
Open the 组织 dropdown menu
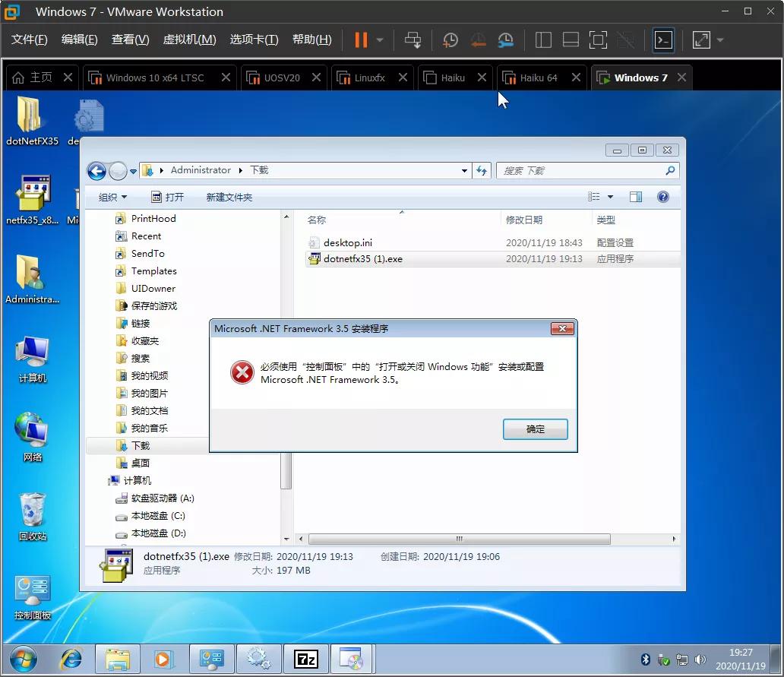(x=112, y=196)
